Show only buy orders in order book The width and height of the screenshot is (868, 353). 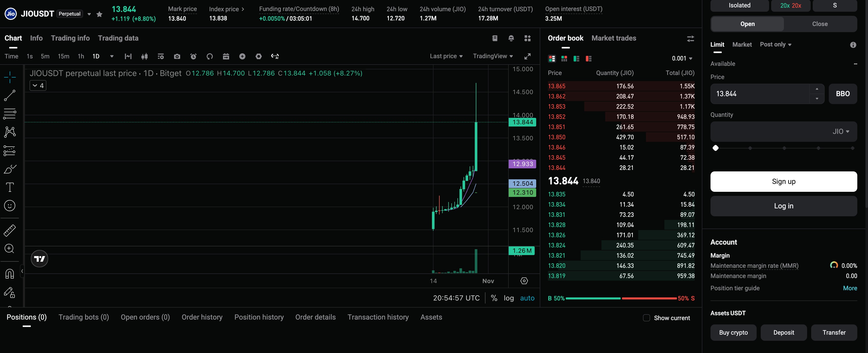click(x=576, y=59)
